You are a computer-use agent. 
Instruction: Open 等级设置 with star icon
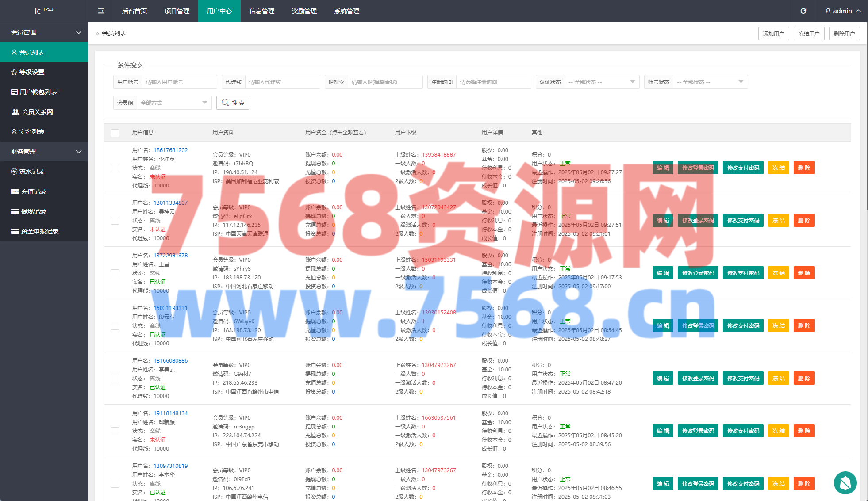click(32, 72)
